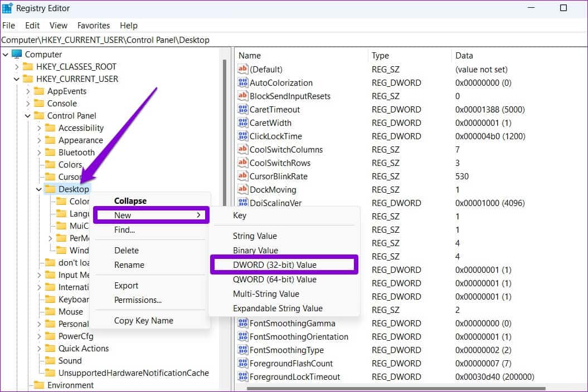This screenshot has height=392, width=588.
Task: Expand the AppEvents key
Action: pyautogui.click(x=28, y=91)
